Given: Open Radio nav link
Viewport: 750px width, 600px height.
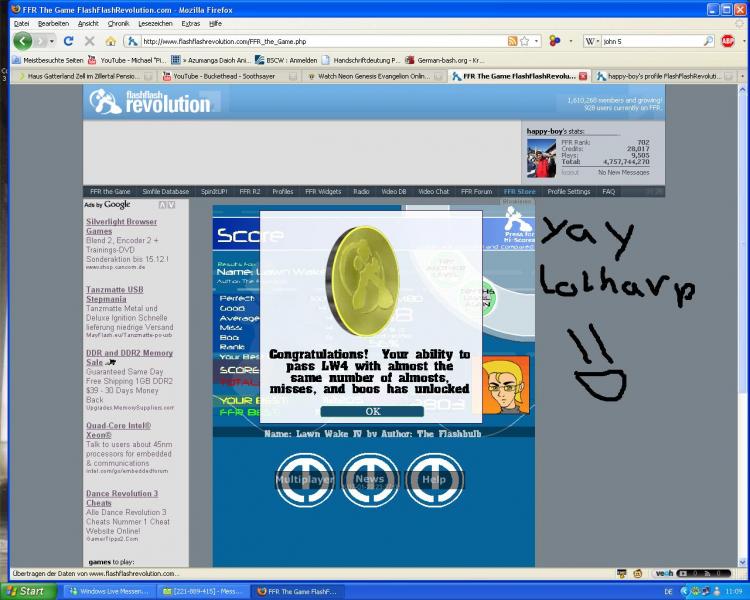Looking at the screenshot, I should 361,191.
